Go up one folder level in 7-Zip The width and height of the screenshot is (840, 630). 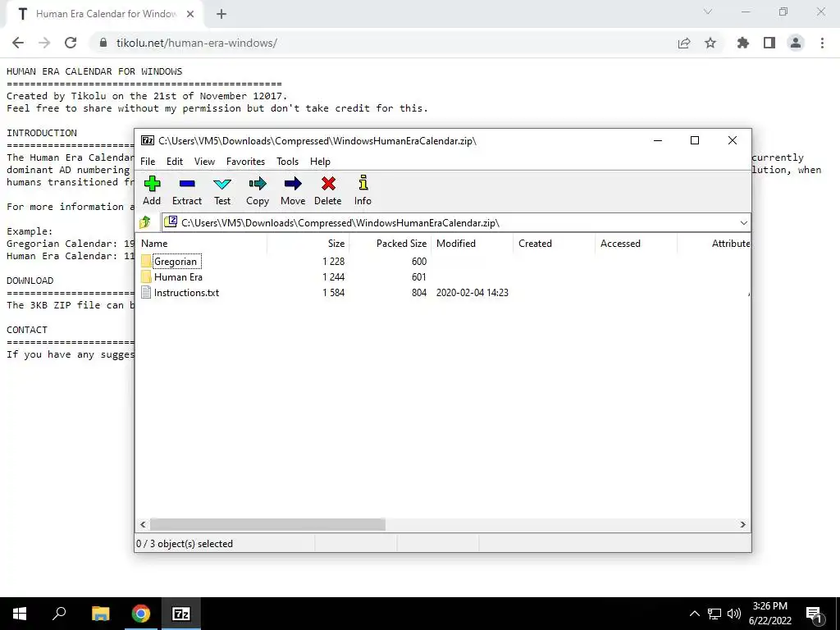pos(145,222)
